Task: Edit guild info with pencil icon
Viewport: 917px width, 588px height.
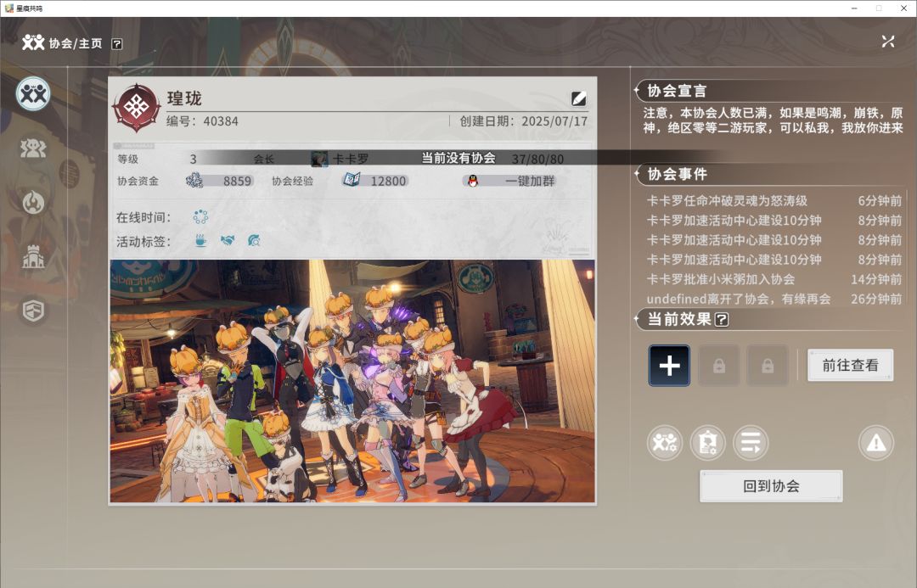Action: pyautogui.click(x=579, y=98)
